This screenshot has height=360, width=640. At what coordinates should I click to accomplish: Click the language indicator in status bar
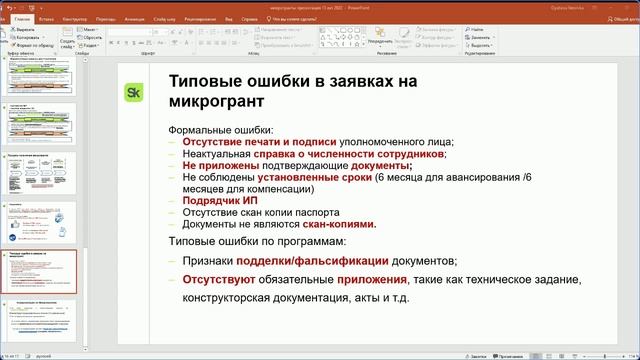tap(43, 356)
